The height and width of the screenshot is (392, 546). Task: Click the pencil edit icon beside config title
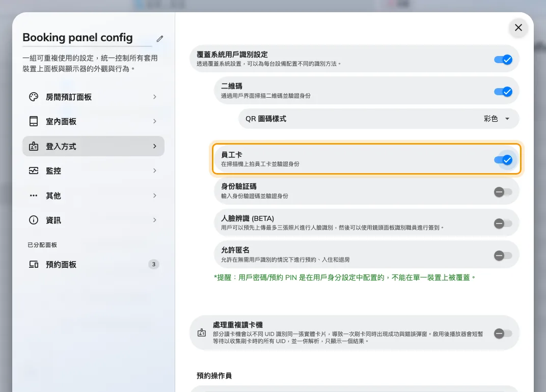tap(160, 39)
